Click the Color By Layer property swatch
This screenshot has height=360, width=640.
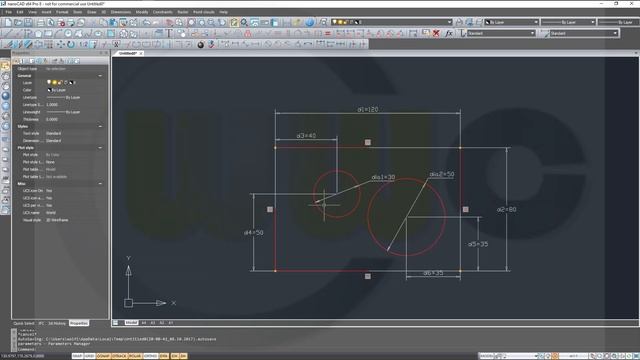[50, 90]
